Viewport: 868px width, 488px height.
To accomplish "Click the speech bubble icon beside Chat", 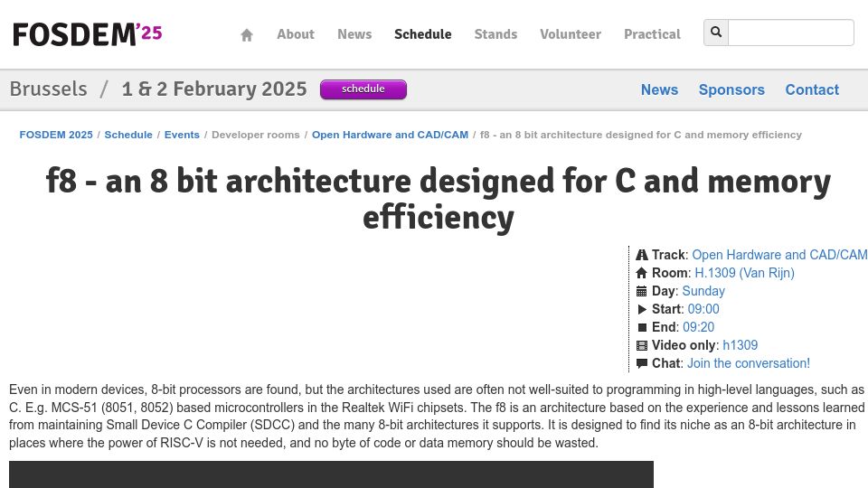I will coord(642,363).
